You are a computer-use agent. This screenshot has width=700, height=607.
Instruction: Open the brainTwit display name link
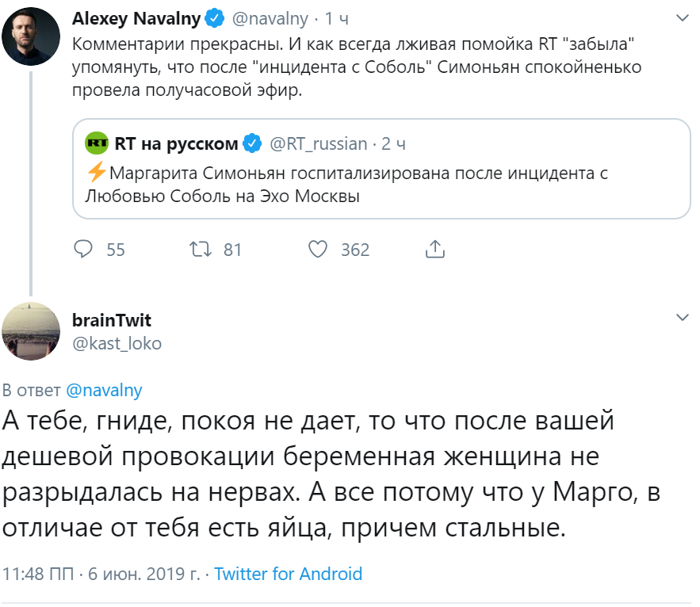pos(111,320)
